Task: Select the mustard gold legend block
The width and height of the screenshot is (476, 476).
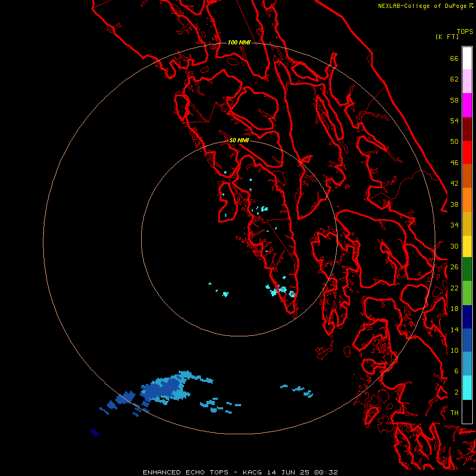Action: pos(467,224)
